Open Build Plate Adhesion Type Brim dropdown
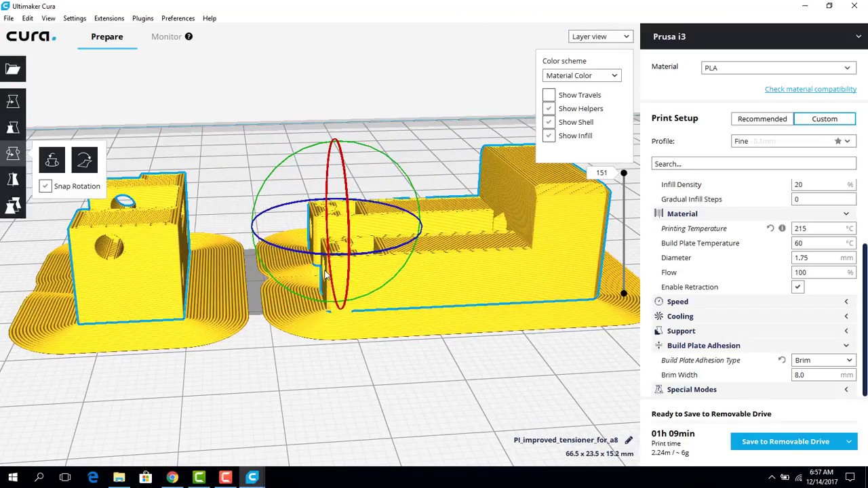The height and width of the screenshot is (488, 868). [x=824, y=360]
